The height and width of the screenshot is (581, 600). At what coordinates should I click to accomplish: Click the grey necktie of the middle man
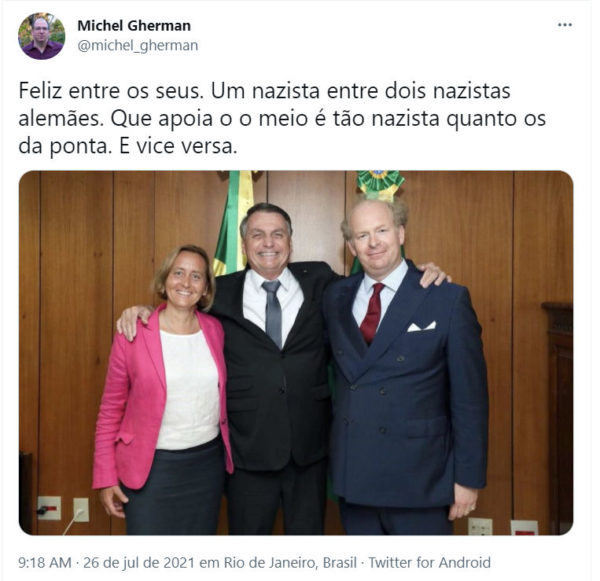(272, 313)
